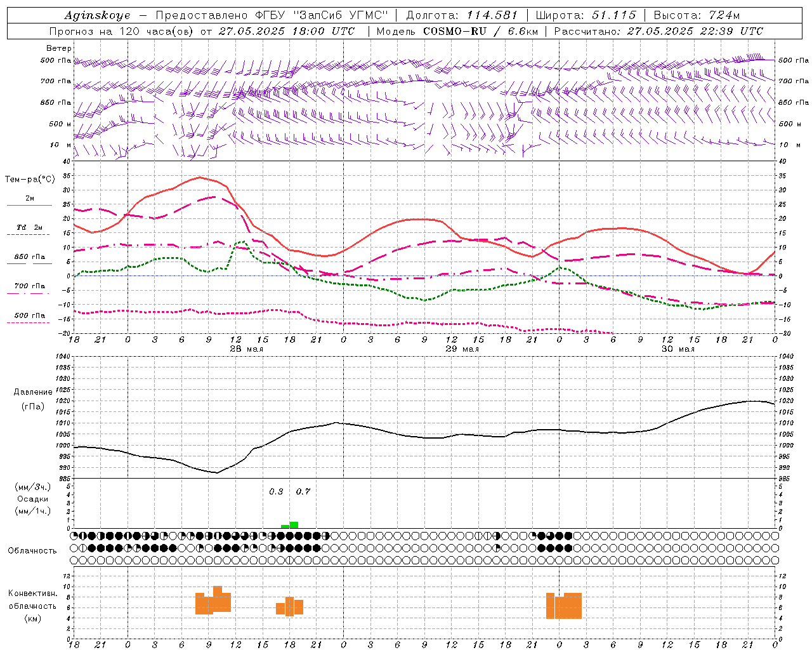
Task: Click the 28 мая date label
Action: pyautogui.click(x=246, y=349)
